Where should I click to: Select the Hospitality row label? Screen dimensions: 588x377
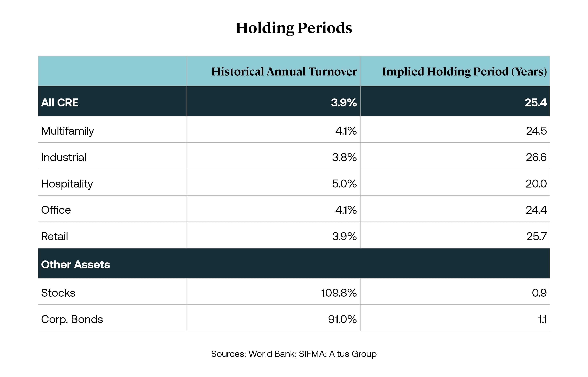[67, 184]
